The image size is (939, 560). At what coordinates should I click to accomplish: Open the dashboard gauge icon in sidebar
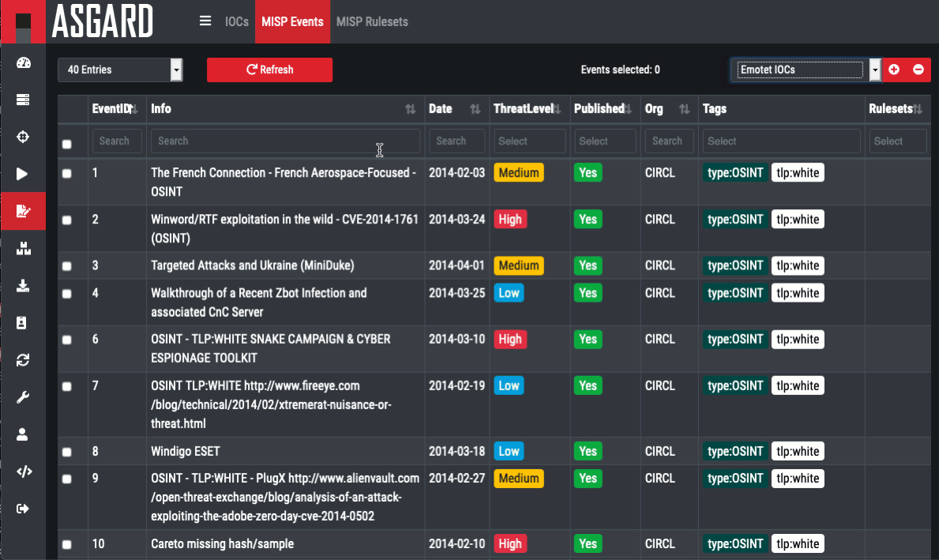(x=23, y=63)
